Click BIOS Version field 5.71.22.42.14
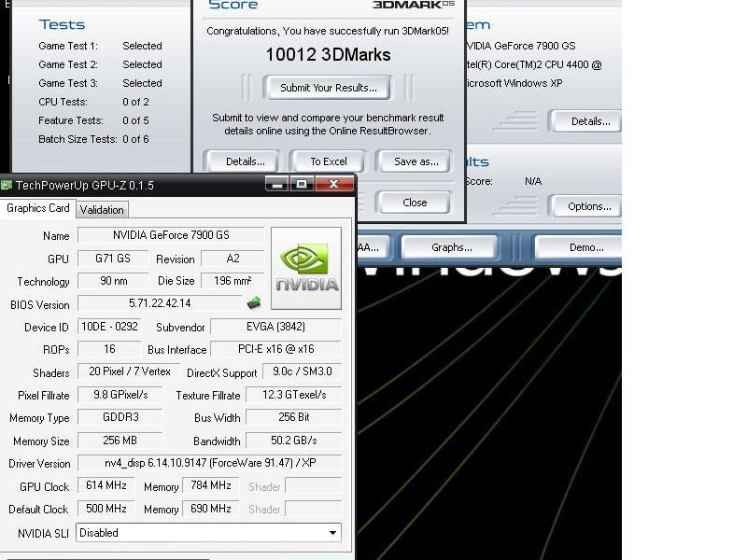This screenshot has height=560, width=747. pyautogui.click(x=160, y=303)
